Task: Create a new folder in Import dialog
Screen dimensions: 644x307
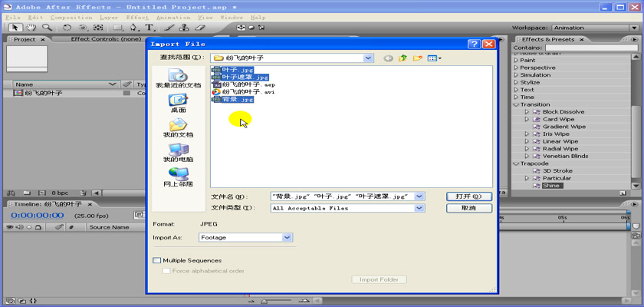Action: click(x=418, y=58)
